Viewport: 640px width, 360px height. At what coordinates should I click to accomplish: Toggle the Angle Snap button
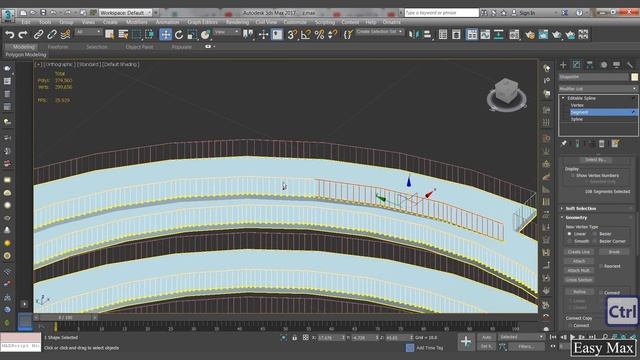(x=306, y=35)
